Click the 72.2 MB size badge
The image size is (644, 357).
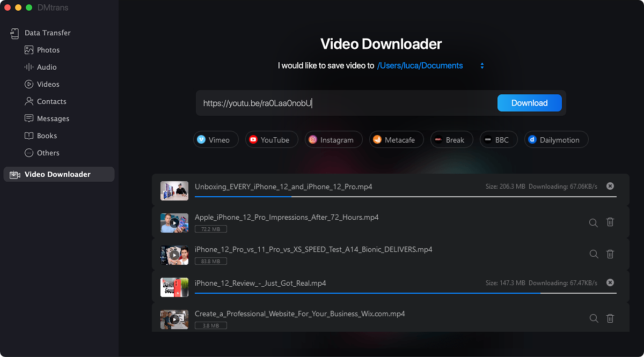click(x=211, y=229)
